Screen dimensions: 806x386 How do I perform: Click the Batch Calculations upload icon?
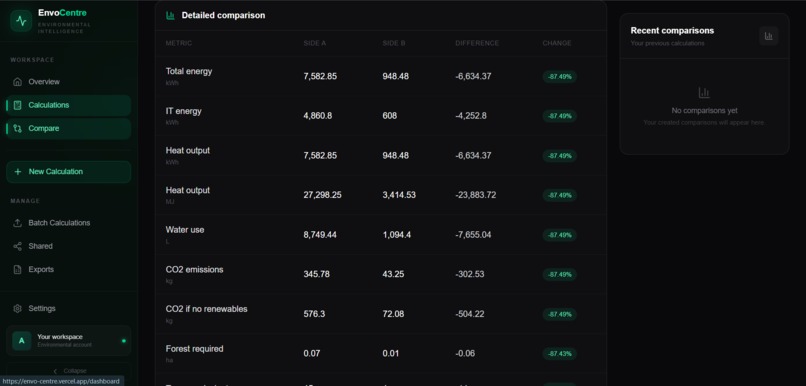(x=17, y=223)
